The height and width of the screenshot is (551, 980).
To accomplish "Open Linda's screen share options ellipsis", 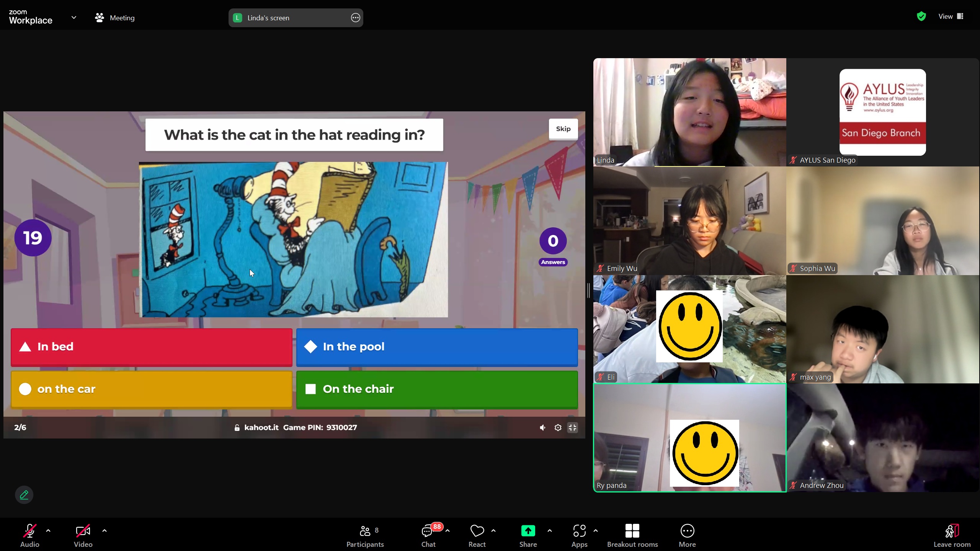I will 355,18.
